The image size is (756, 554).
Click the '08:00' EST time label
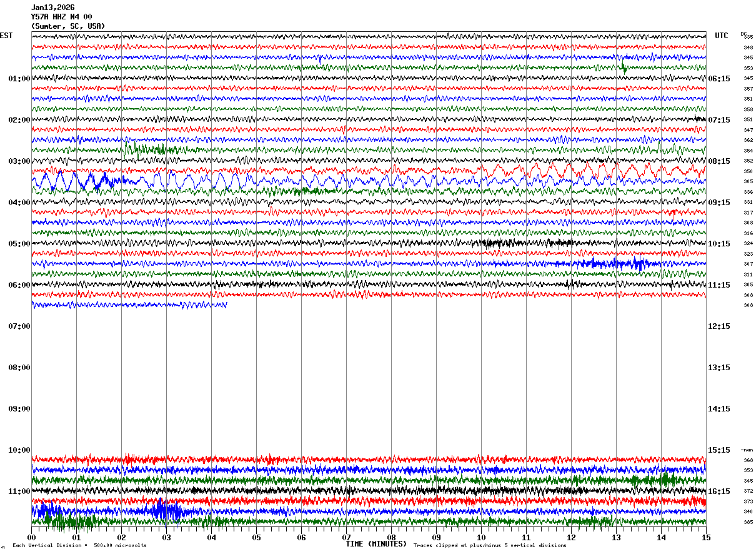coord(19,368)
